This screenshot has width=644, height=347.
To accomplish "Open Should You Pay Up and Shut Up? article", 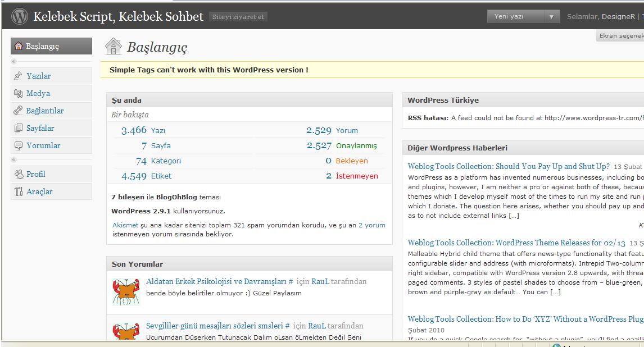I will pos(509,166).
